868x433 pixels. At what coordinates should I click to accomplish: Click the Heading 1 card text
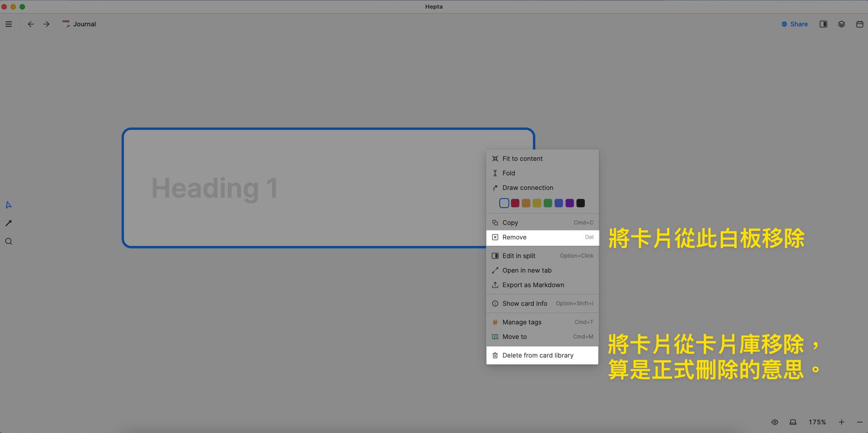tap(215, 188)
